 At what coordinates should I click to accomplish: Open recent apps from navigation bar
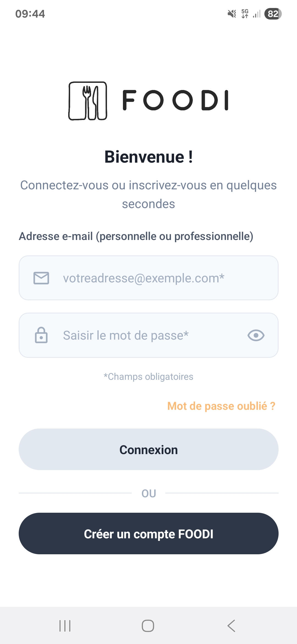65,626
